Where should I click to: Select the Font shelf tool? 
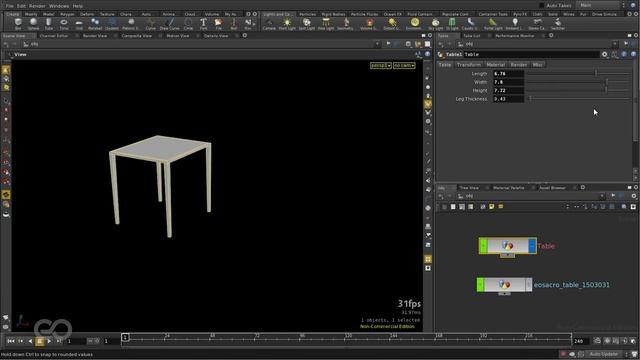(x=203, y=24)
